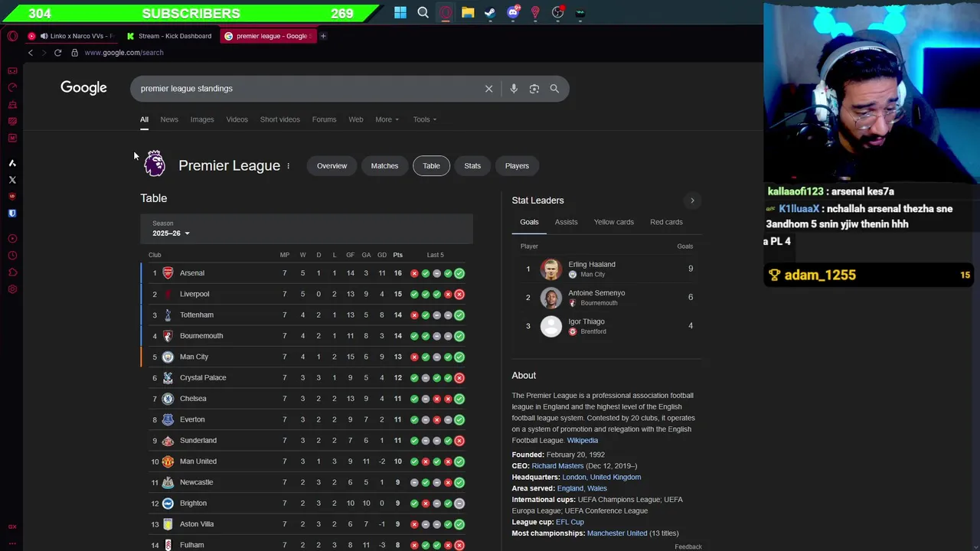The image size is (980, 551).
Task: Open Settings gear in sidebar
Action: (x=12, y=289)
